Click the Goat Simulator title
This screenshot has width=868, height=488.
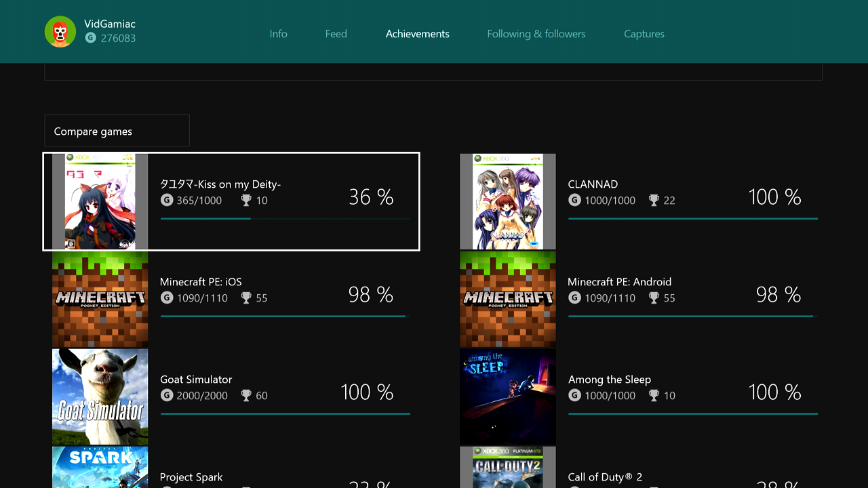tap(196, 380)
